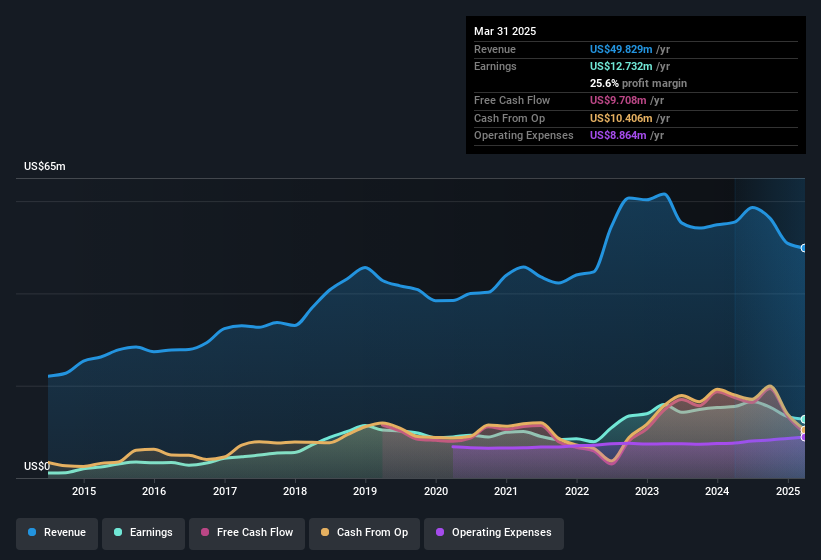Click the 2019 x-axis label
821x560 pixels.
365,491
